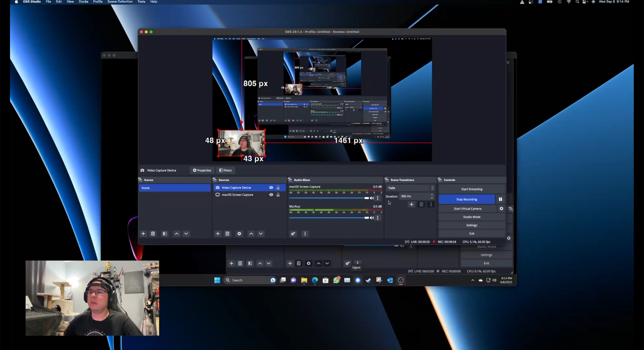This screenshot has width=644, height=350.
Task: Undock the Controls panel icon
Action: (440, 180)
